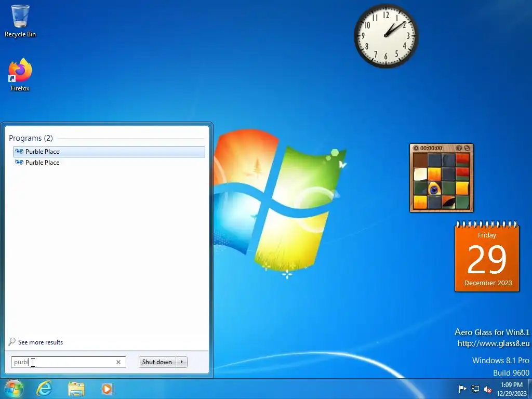Launch Windows Media Player from the taskbar

click(107, 389)
